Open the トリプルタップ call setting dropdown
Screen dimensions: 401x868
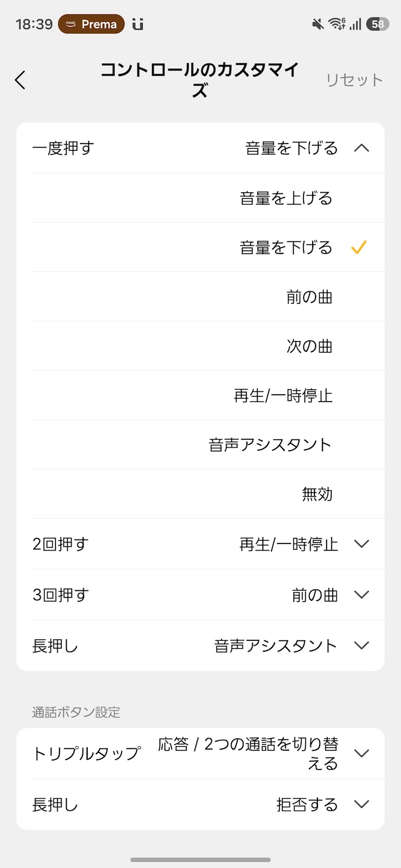pos(361,754)
